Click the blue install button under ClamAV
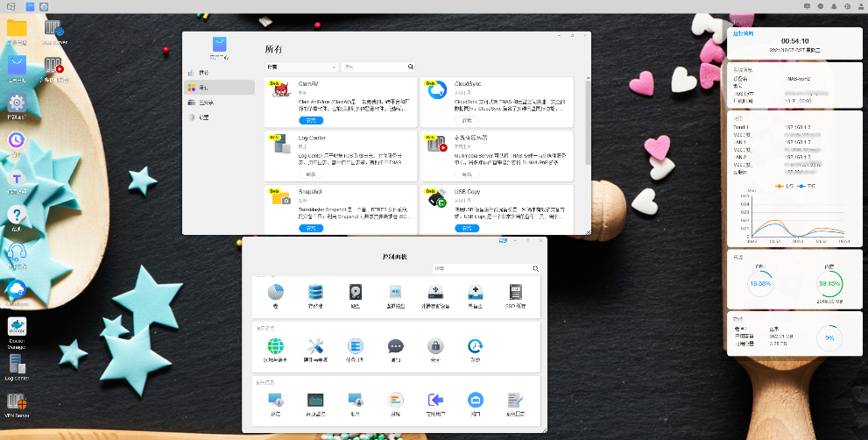The image size is (868, 440). pos(311,120)
